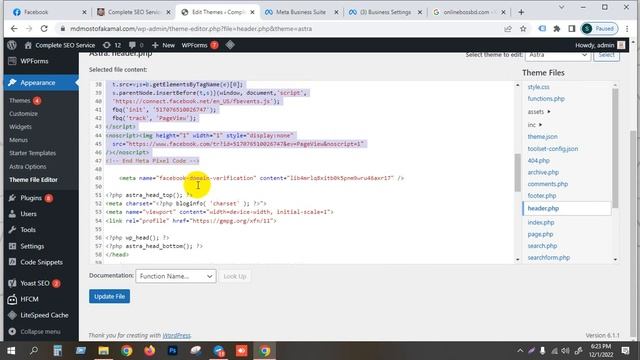Screen dimensions: 640x360
Task: Open Howdy, admin account menu
Action: (600, 45)
